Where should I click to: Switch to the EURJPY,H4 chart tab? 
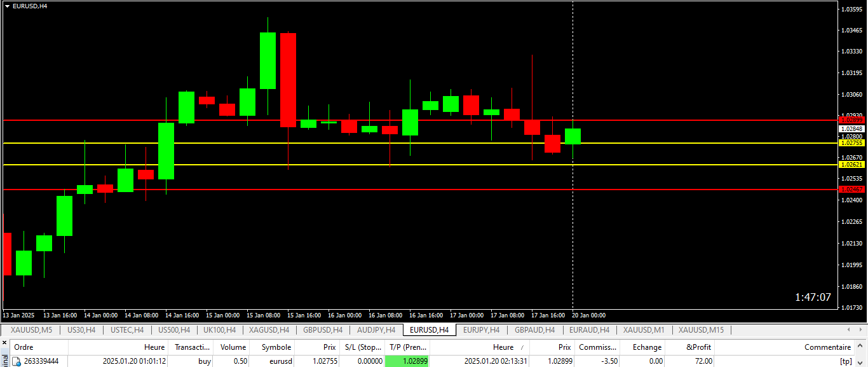pos(481,330)
